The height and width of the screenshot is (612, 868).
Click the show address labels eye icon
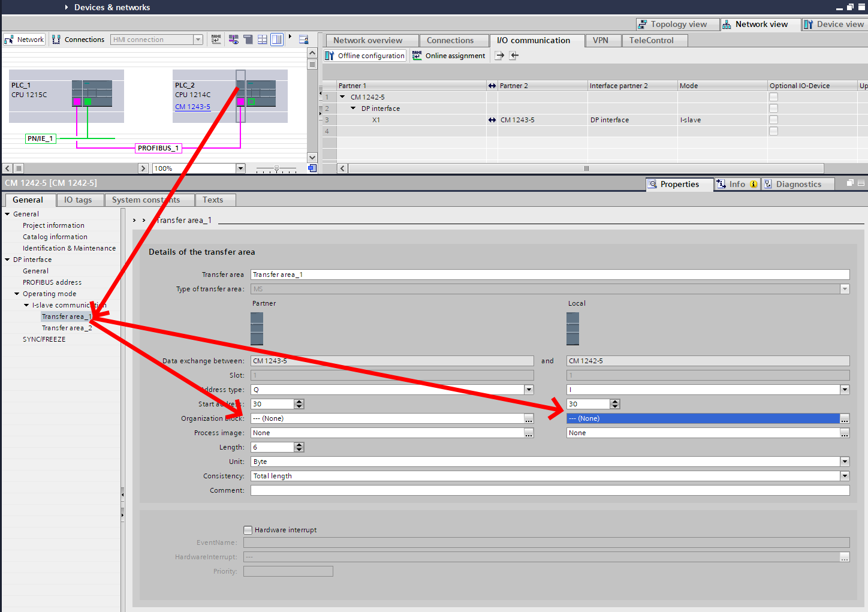coord(233,40)
